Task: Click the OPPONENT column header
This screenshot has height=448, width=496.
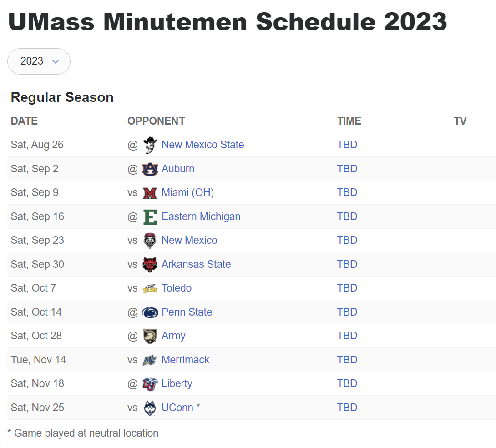Action: [x=156, y=121]
